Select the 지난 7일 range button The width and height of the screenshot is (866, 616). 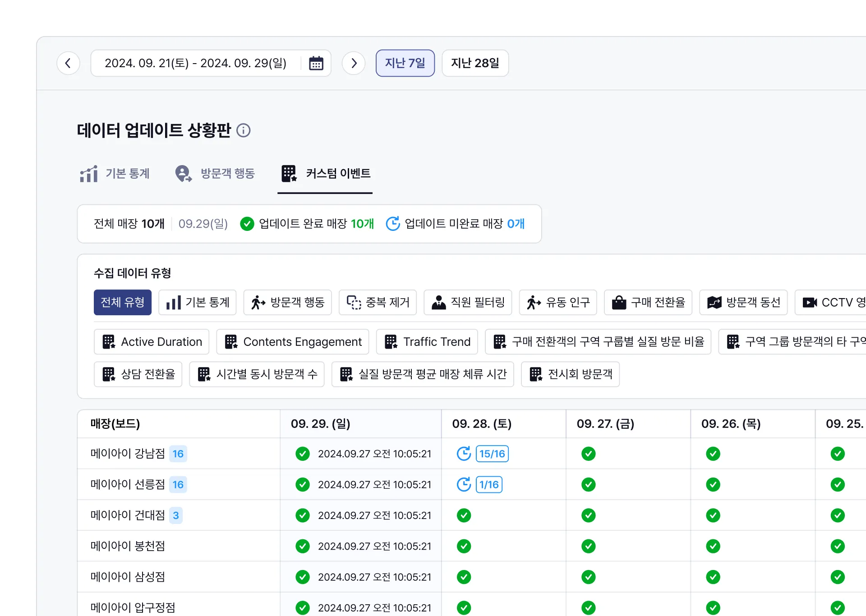405,63
